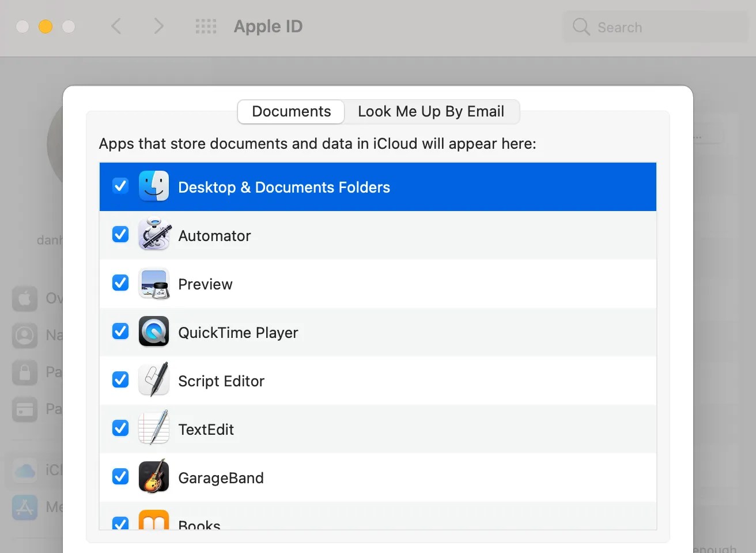756x553 pixels.
Task: Disable iCloud storage for Automator
Action: point(120,234)
